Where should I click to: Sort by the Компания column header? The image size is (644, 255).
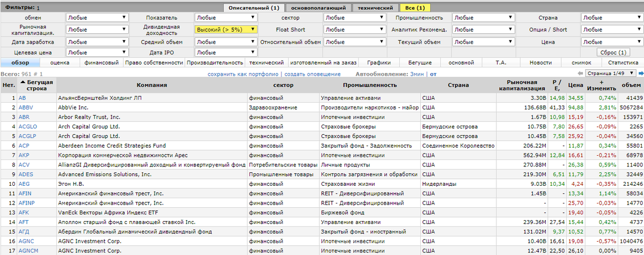tap(151, 85)
